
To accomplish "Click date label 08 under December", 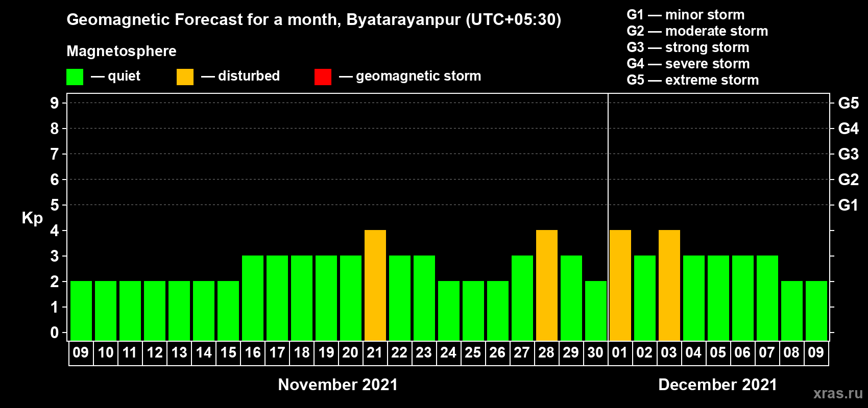I will (791, 353).
